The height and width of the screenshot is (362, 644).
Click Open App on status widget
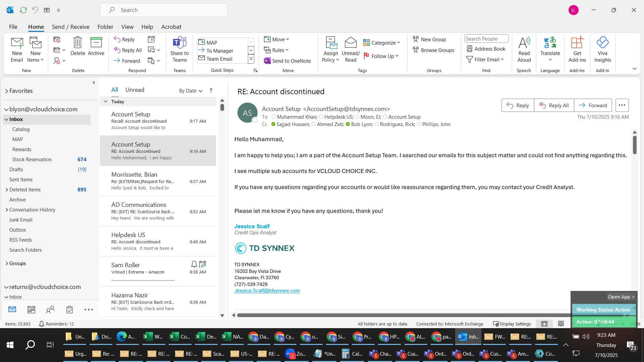pos(621,297)
